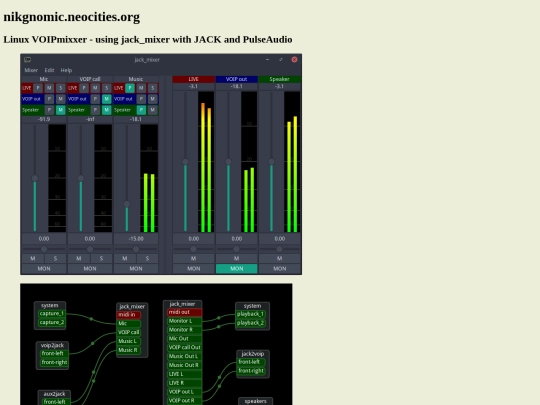Unmute VOIP call's VOIP out send M
The width and height of the screenshot is (540, 405).
[x=106, y=99]
